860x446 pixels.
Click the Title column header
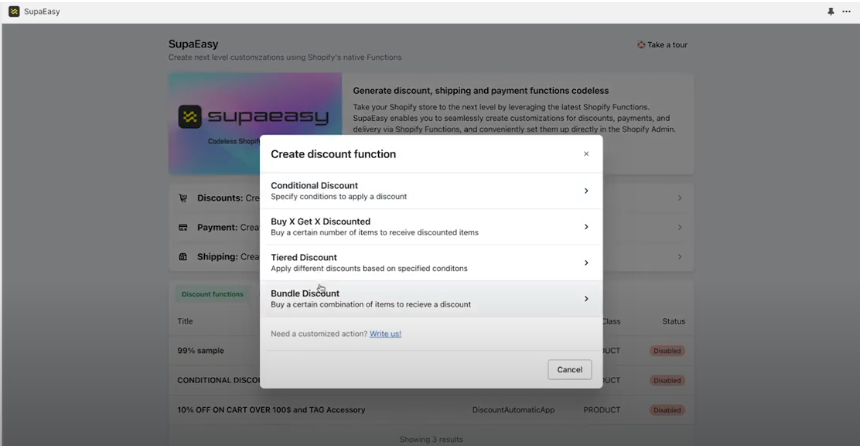click(185, 321)
